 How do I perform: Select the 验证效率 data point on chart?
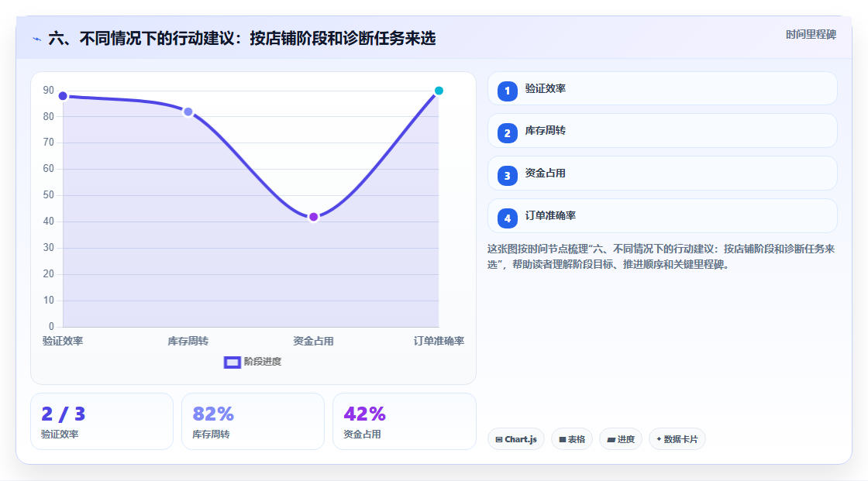[x=63, y=96]
